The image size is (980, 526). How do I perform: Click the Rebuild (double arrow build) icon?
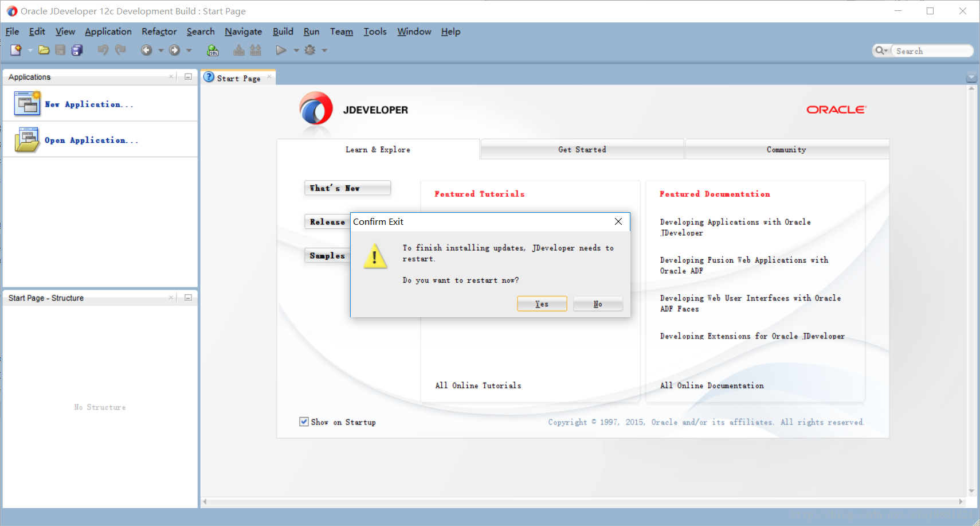point(256,50)
